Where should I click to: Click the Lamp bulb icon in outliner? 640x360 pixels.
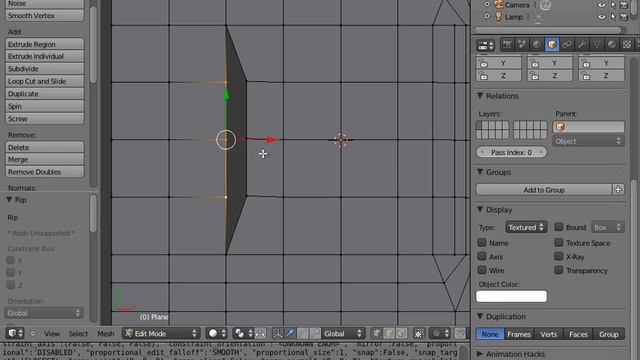pos(498,17)
